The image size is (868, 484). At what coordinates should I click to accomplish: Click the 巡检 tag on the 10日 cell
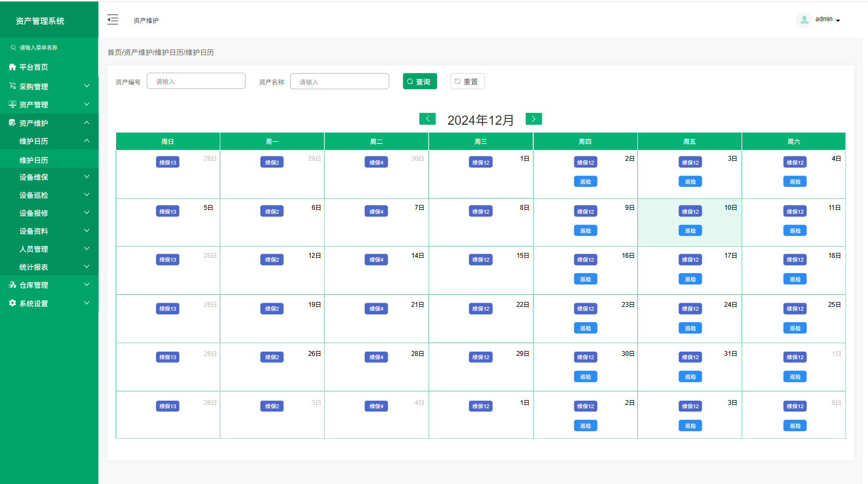pyautogui.click(x=690, y=231)
